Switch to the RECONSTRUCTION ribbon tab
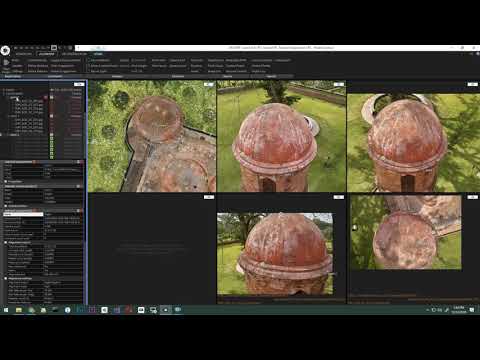Image resolution: width=480 pixels, height=360 pixels. [x=74, y=54]
